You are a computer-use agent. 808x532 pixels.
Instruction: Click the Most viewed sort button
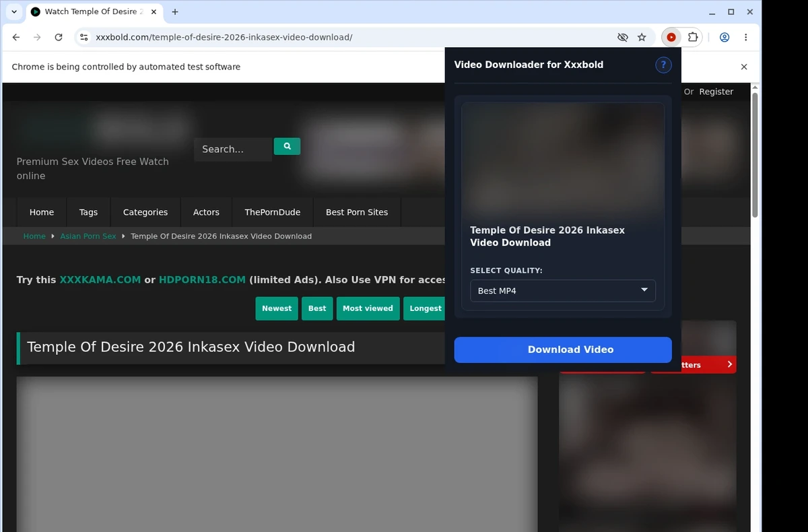(368, 308)
